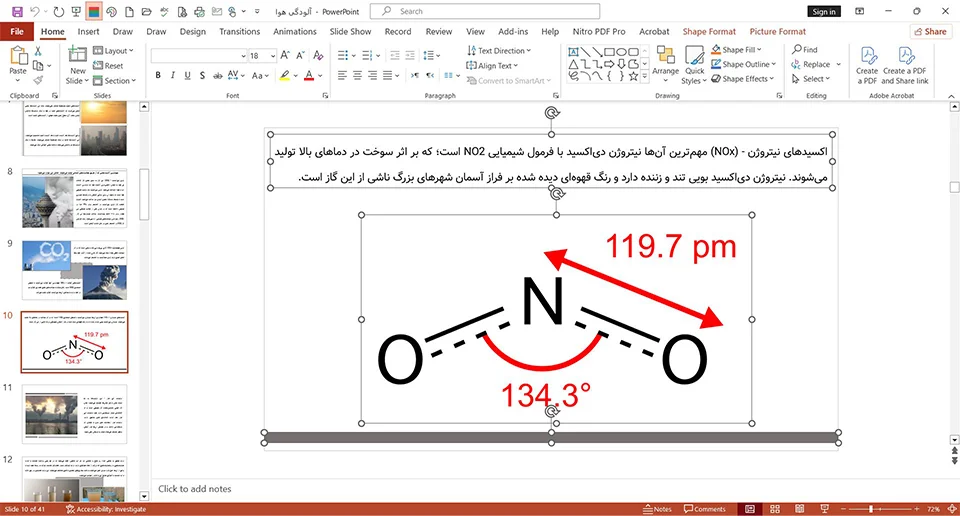Apply Strikethrough formatting
Viewport: 960px width, 516px height.
(217, 75)
